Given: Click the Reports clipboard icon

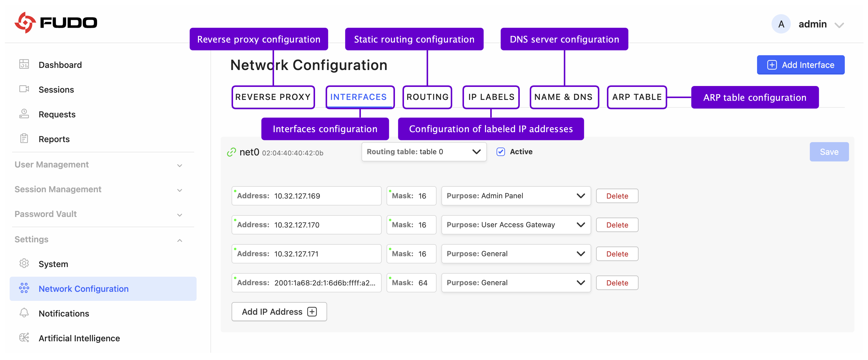Looking at the screenshot, I should tap(24, 138).
